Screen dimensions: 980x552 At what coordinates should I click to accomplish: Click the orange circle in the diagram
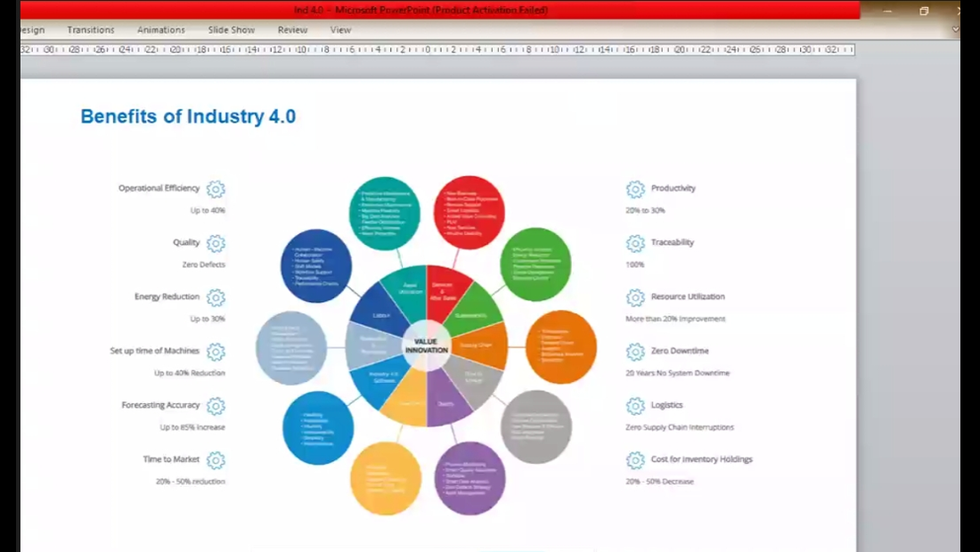coord(561,347)
